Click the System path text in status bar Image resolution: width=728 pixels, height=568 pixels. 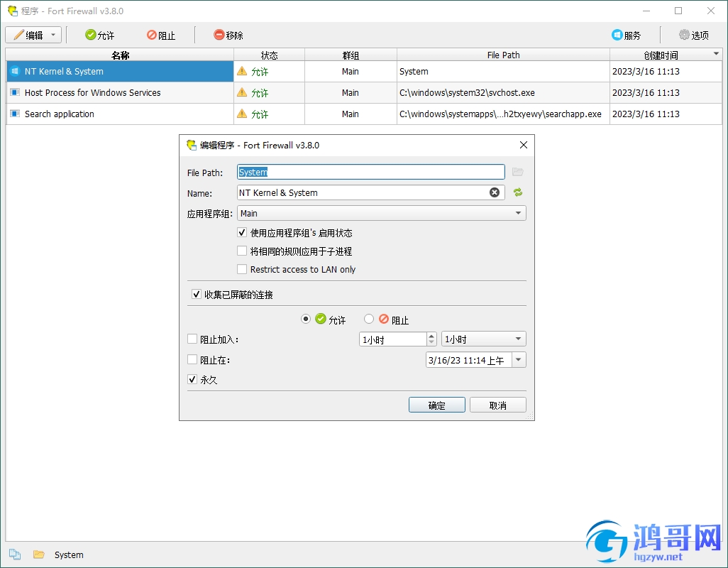pyautogui.click(x=69, y=555)
